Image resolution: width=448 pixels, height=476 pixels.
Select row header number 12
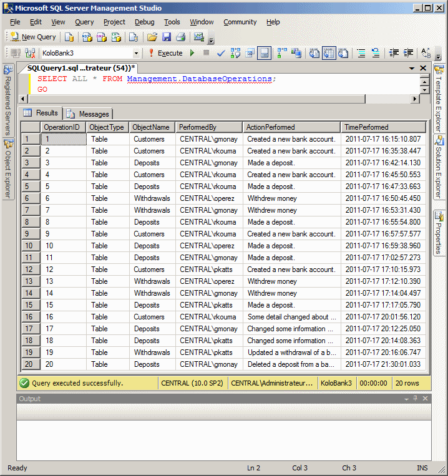(x=31, y=270)
